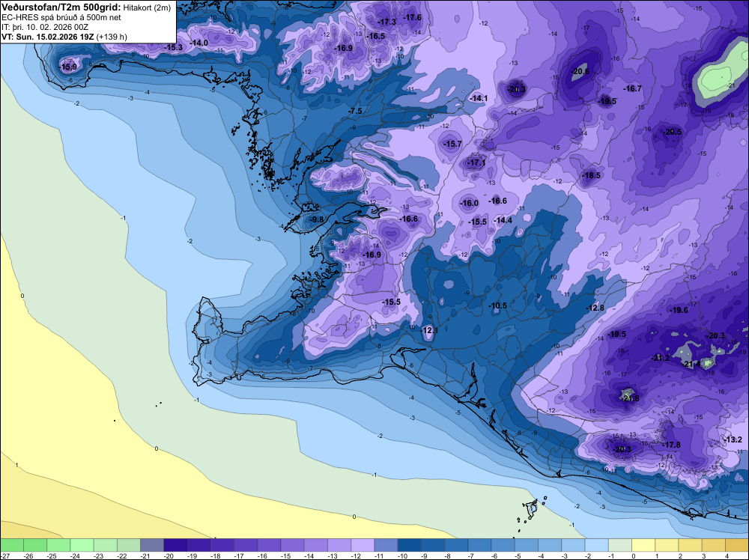Click the '-20.5' temperature label
749x560 pixels.
tap(673, 133)
